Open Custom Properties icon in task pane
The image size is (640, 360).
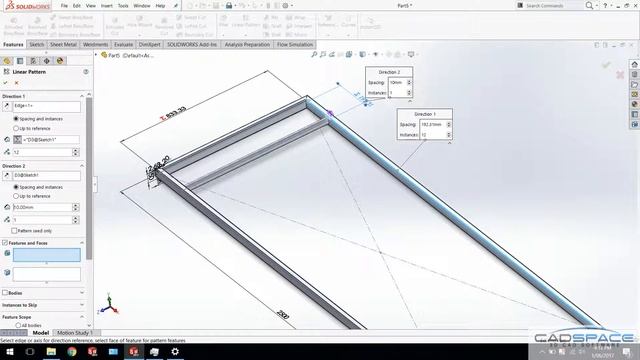634,114
